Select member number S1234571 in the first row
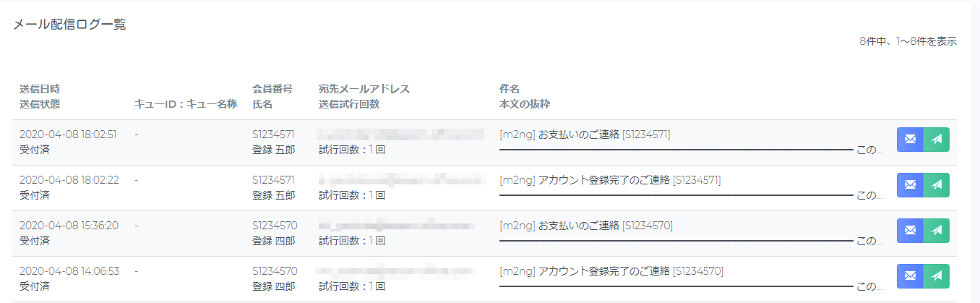Image resolution: width=980 pixels, height=303 pixels. 275,135
